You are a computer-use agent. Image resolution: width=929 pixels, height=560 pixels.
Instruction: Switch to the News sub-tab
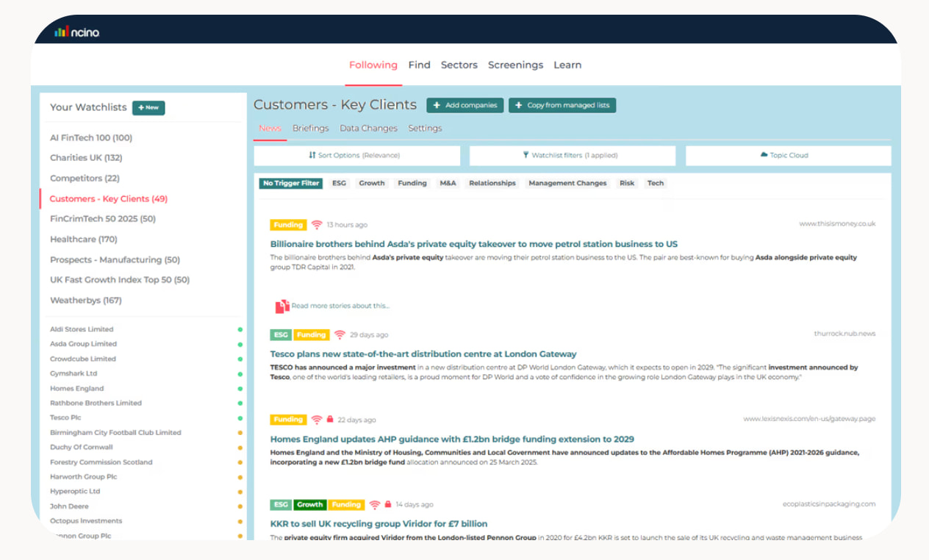pyautogui.click(x=270, y=128)
